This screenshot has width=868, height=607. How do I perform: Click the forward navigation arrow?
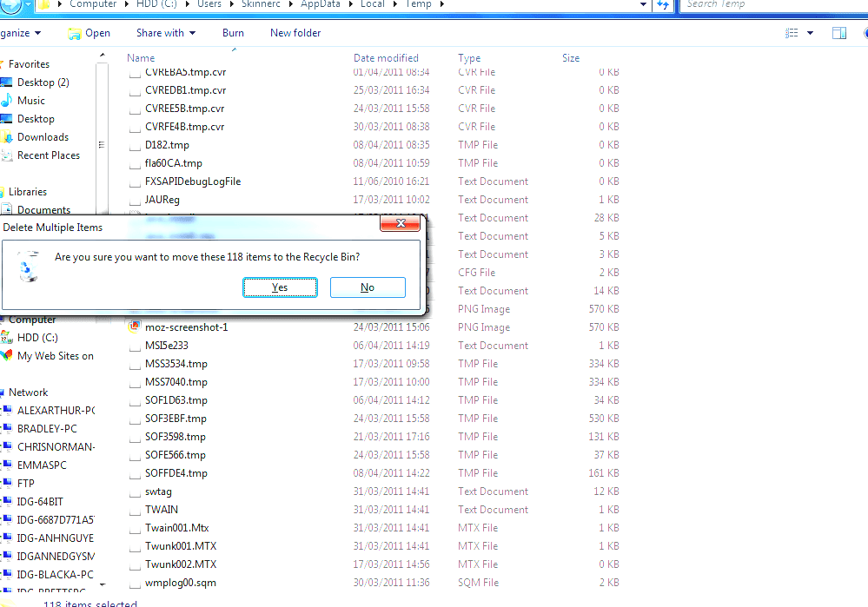pos(24,5)
